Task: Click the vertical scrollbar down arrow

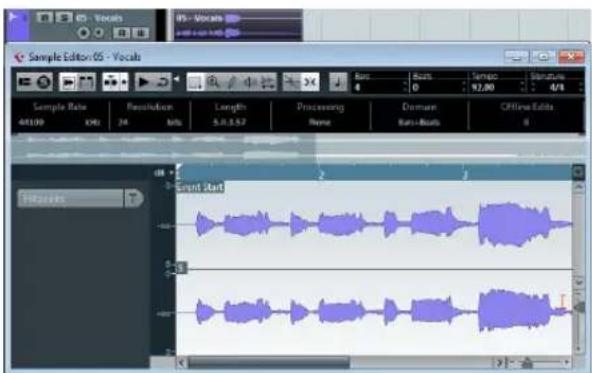Action: 578,282
